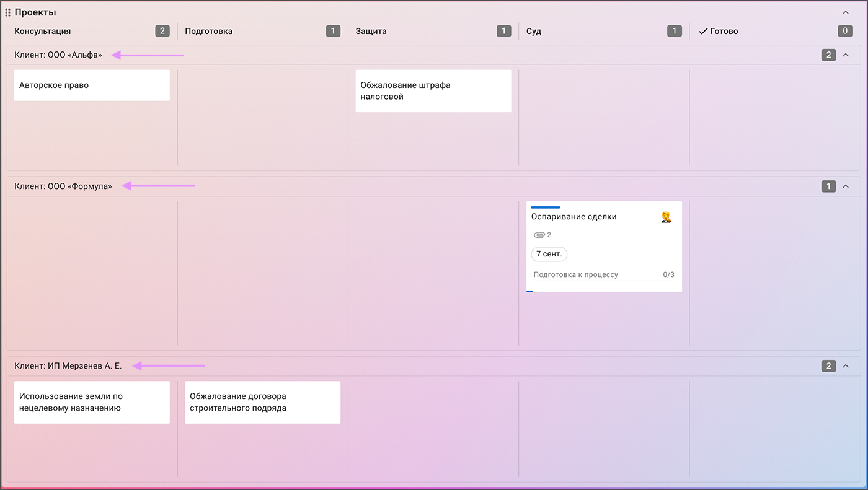Click the Консультация column header

click(x=42, y=31)
